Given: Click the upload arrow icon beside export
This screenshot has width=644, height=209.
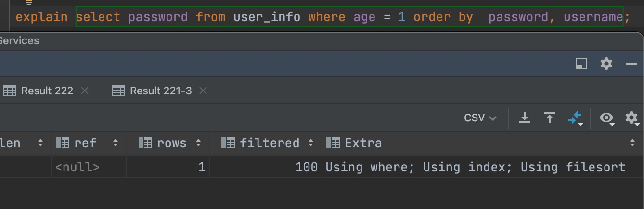Looking at the screenshot, I should tap(549, 118).
